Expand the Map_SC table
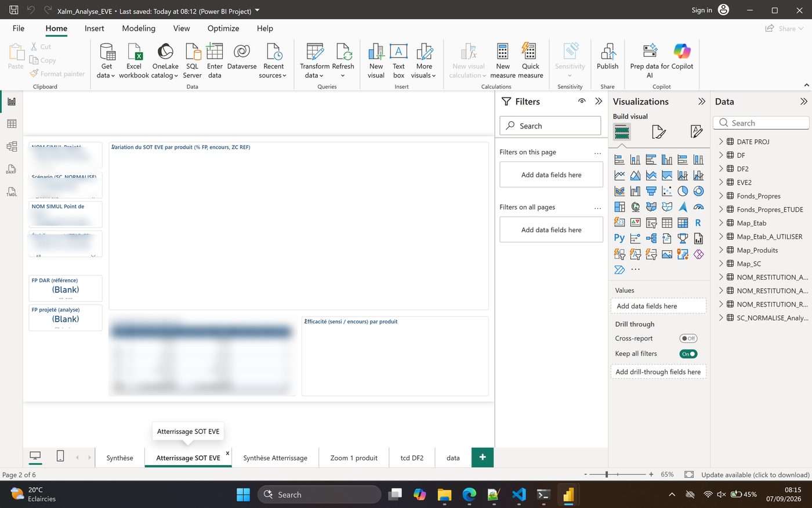The image size is (812, 508). pyautogui.click(x=721, y=263)
